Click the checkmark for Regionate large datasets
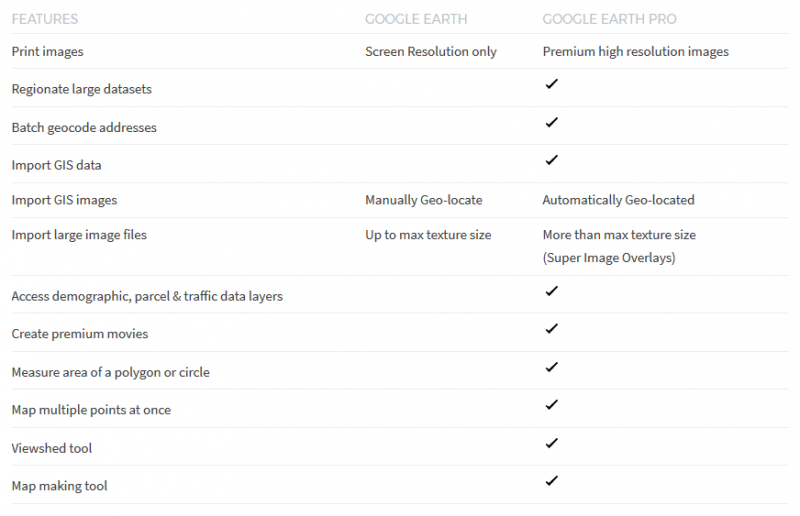 [x=551, y=84]
